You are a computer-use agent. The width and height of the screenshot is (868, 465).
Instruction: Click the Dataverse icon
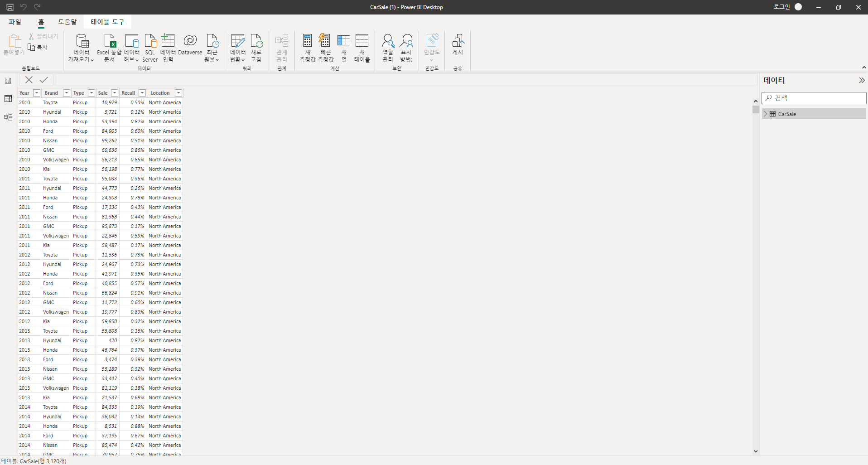coord(190,45)
